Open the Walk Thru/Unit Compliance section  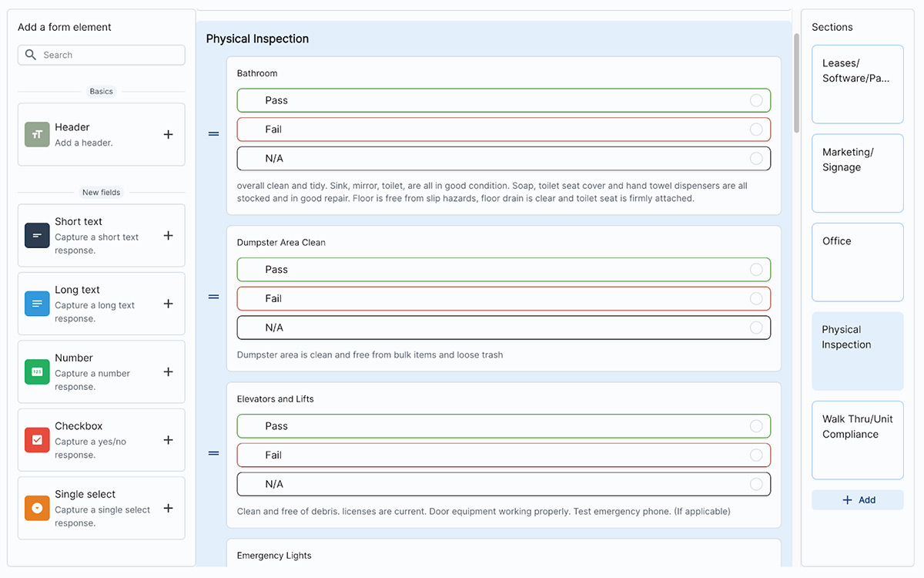[857, 440]
